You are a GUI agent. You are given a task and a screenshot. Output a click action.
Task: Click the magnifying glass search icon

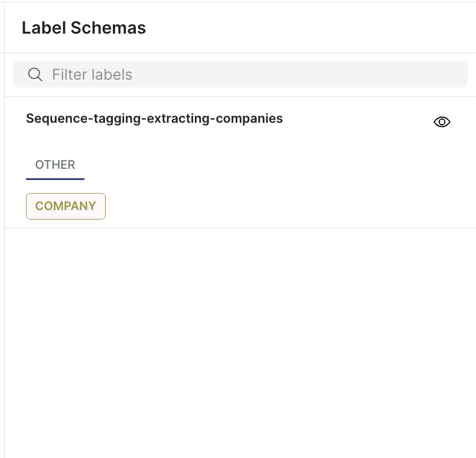pos(35,74)
